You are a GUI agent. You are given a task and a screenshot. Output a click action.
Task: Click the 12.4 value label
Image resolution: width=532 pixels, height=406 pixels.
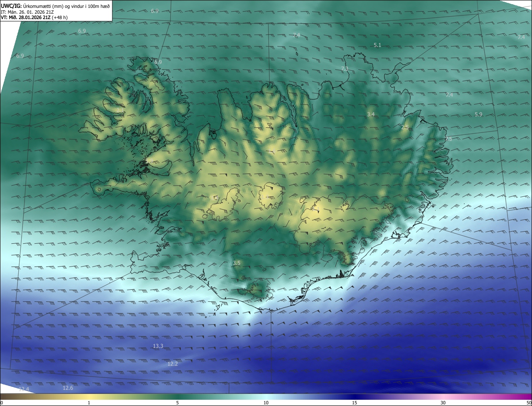click(24, 389)
